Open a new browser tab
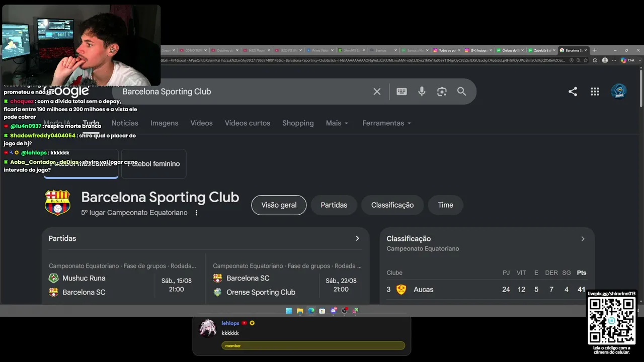Screen dimensions: 644x362 tap(595, 50)
